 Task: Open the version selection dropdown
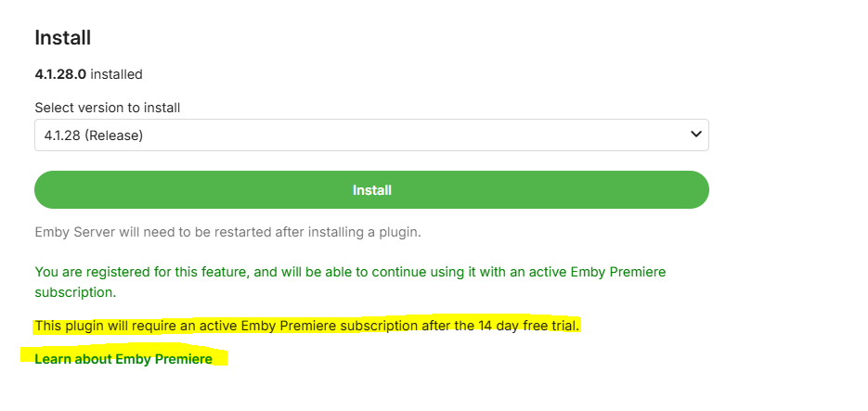[x=371, y=135]
